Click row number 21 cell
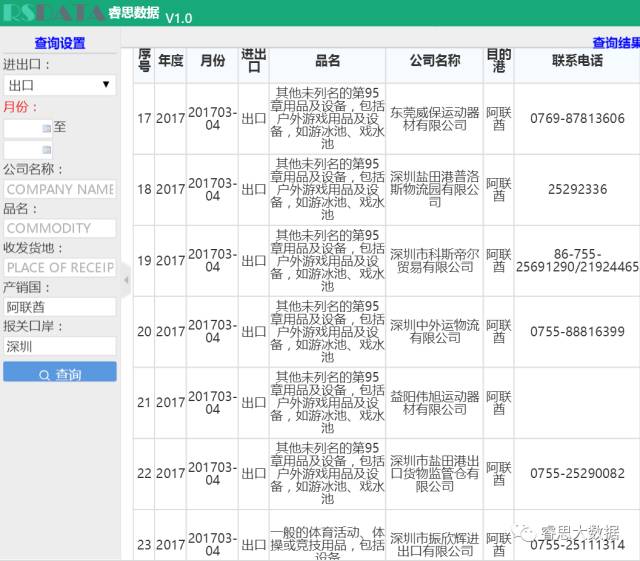This screenshot has height=561, width=640. [144, 403]
